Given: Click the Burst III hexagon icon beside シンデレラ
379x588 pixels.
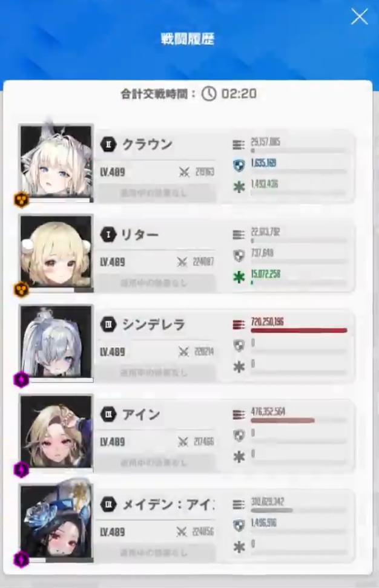Looking at the screenshot, I should [x=108, y=324].
